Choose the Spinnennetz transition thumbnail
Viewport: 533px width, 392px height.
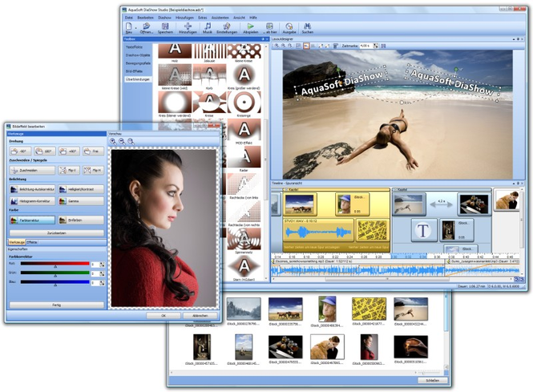tap(244, 239)
